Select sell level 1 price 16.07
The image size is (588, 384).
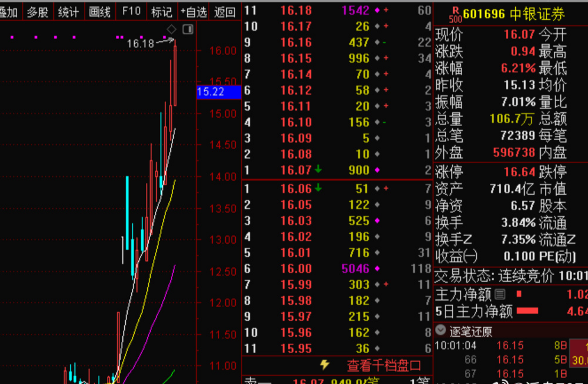point(296,170)
